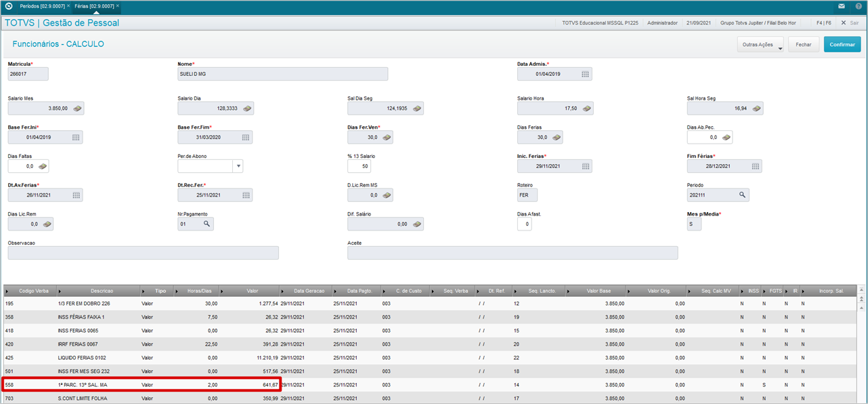
Task: Click the Matricula field showing 266017
Action: pos(28,74)
